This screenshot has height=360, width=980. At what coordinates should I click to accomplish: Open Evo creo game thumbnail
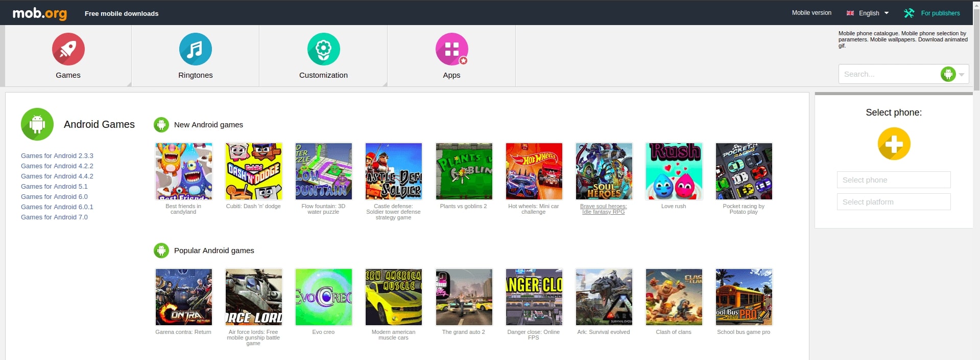pyautogui.click(x=324, y=297)
